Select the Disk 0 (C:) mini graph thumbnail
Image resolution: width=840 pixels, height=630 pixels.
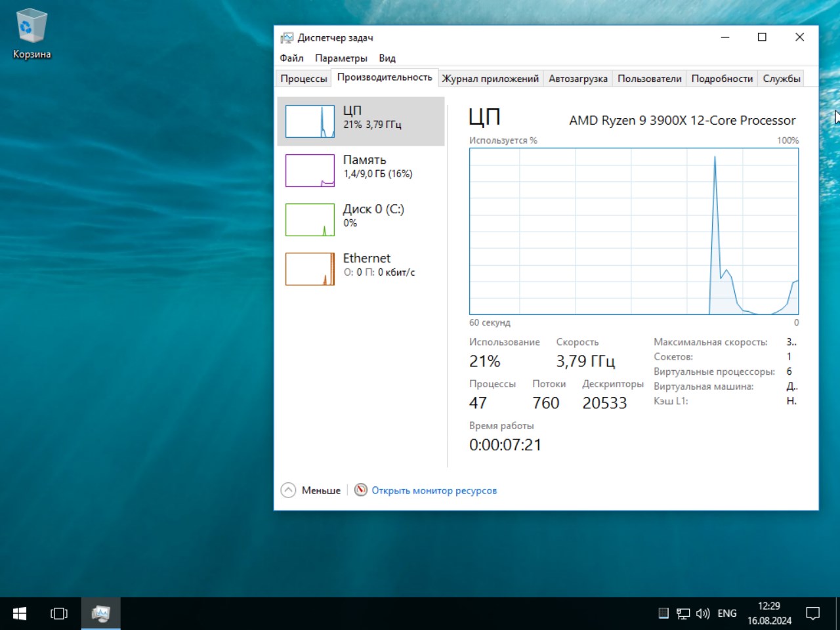coord(310,220)
